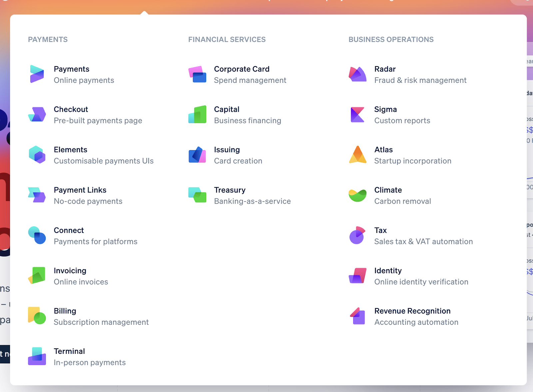533x392 pixels.
Task: Click the Billing product icon
Action: click(37, 316)
